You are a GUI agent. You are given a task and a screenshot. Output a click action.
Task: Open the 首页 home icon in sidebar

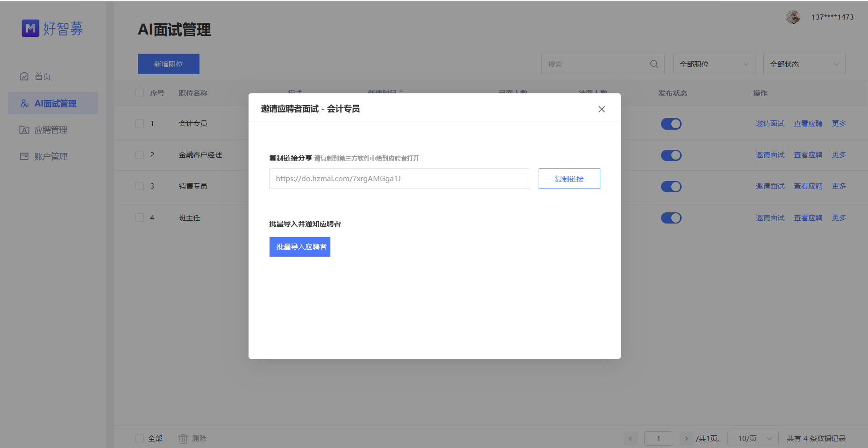(x=25, y=76)
